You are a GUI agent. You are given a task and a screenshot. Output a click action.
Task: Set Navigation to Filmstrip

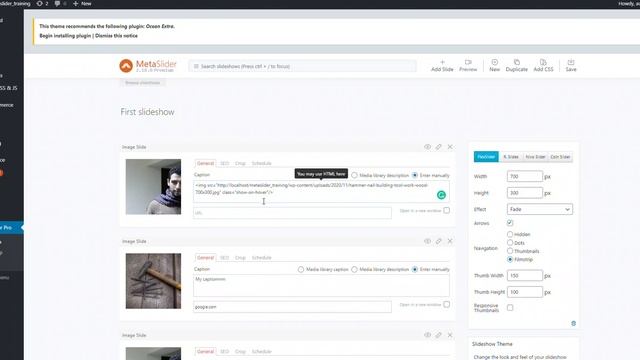coord(510,259)
